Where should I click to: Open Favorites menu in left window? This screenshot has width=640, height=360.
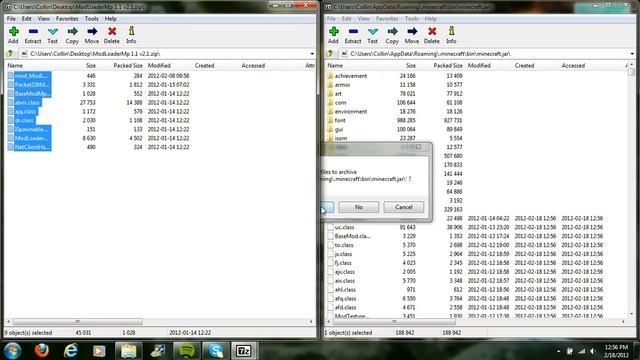pyautogui.click(x=67, y=19)
